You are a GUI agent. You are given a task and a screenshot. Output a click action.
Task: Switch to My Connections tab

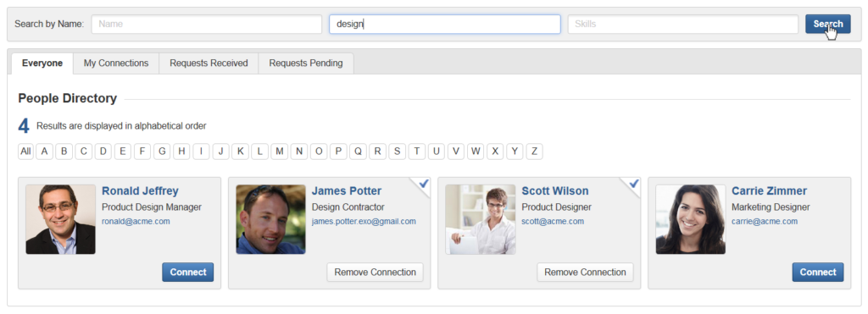coord(116,63)
